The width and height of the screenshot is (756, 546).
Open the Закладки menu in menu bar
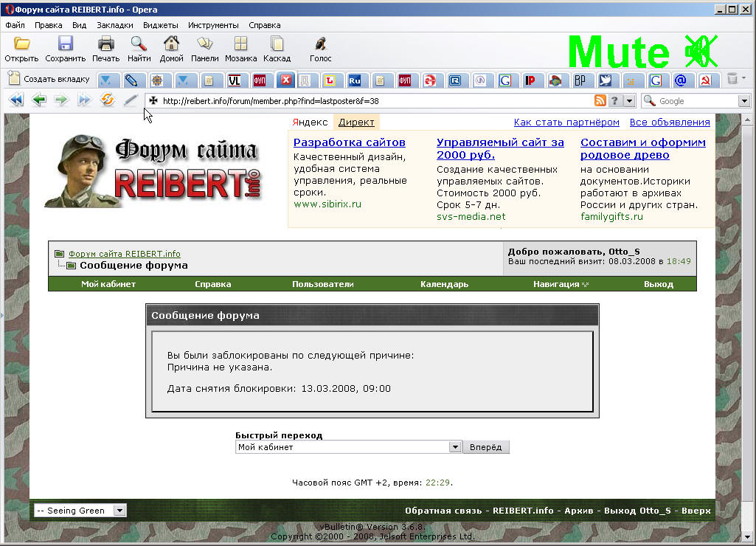[115, 24]
